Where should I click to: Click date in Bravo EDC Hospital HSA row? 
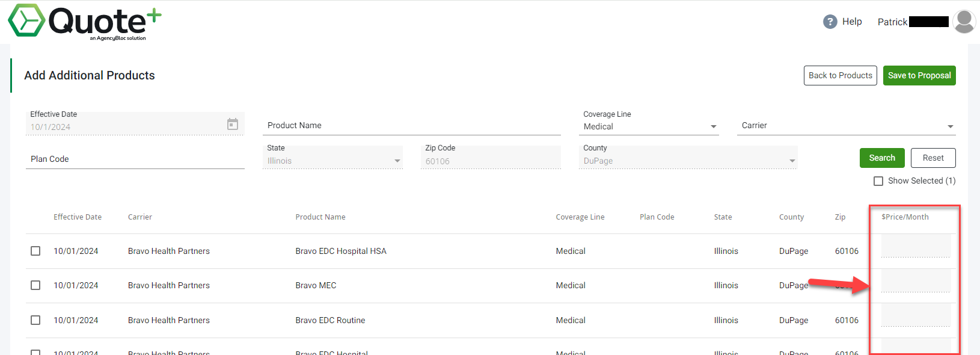click(76, 251)
